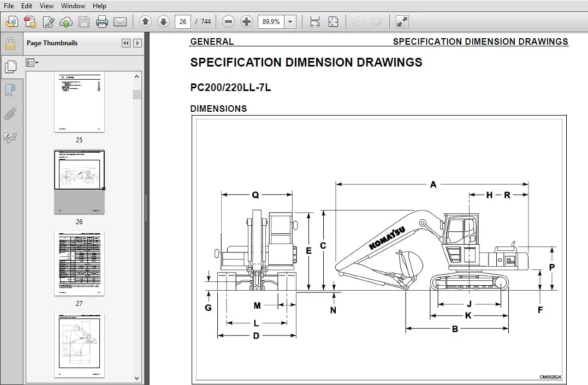Click dimension label "Q" in drawing
588x385 pixels.
pos(256,195)
